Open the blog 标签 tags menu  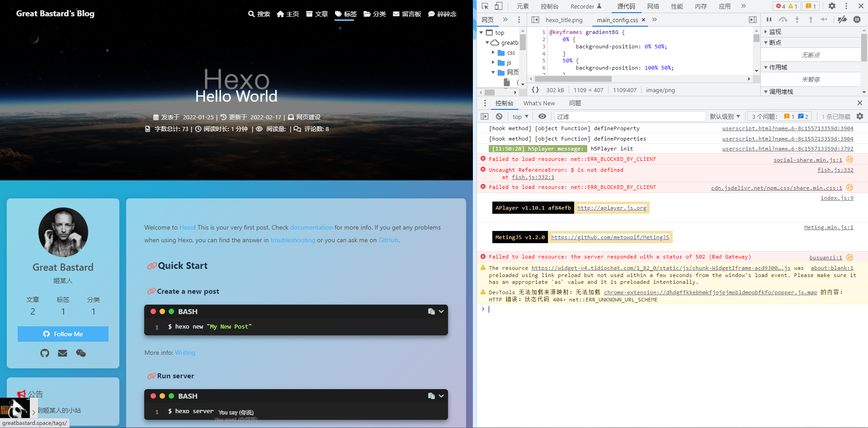(x=346, y=14)
